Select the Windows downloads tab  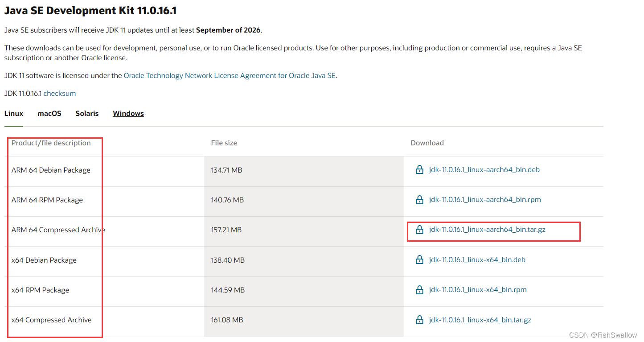pyautogui.click(x=128, y=113)
